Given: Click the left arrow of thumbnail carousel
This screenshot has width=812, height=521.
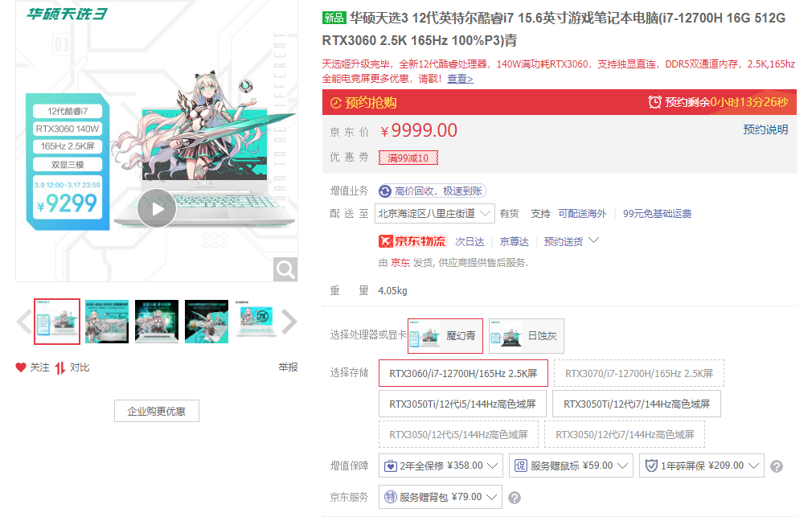Looking at the screenshot, I should pyautogui.click(x=24, y=322).
